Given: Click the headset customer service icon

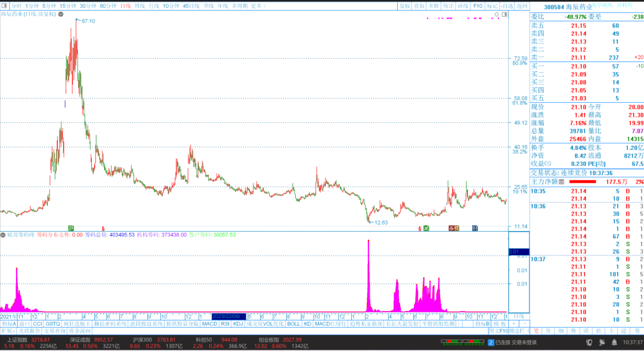Looking at the screenshot, I should pyautogui.click(x=589, y=342).
